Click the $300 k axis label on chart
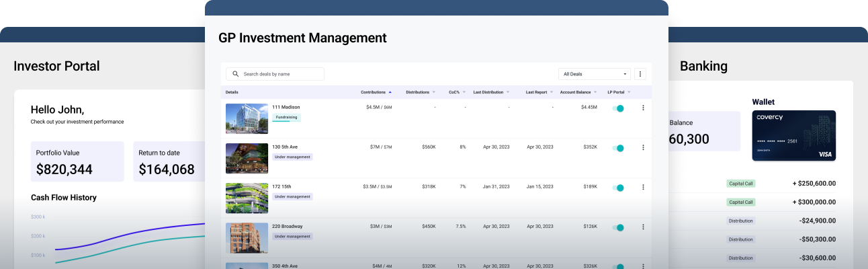Viewport: 868px width, 269px height. click(x=38, y=217)
